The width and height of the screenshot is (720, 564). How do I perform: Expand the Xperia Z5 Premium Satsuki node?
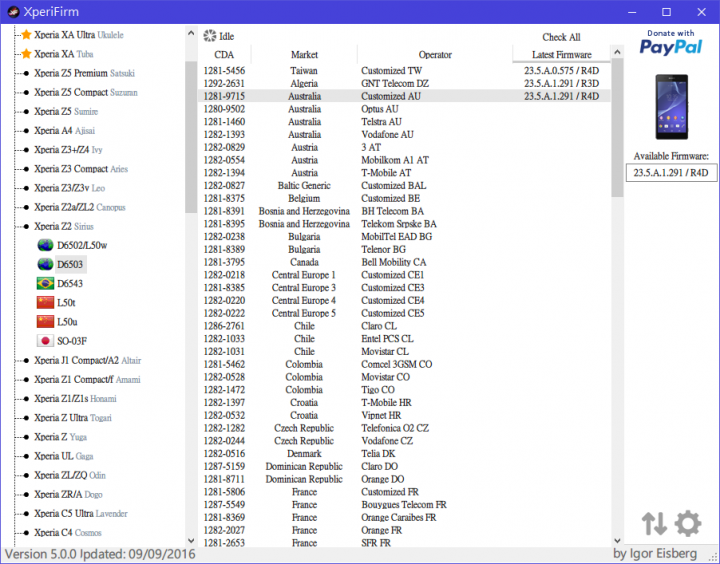(x=26, y=73)
